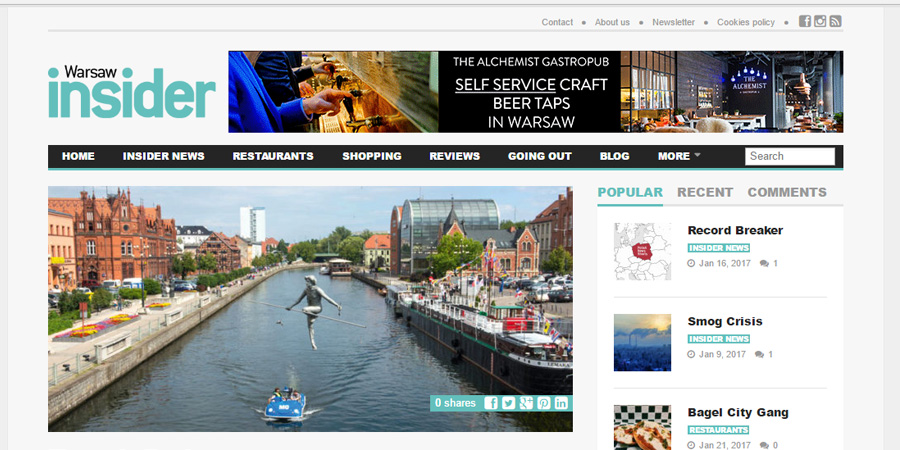Share the photo on LinkedIn
The width and height of the screenshot is (900, 450).
click(561, 403)
